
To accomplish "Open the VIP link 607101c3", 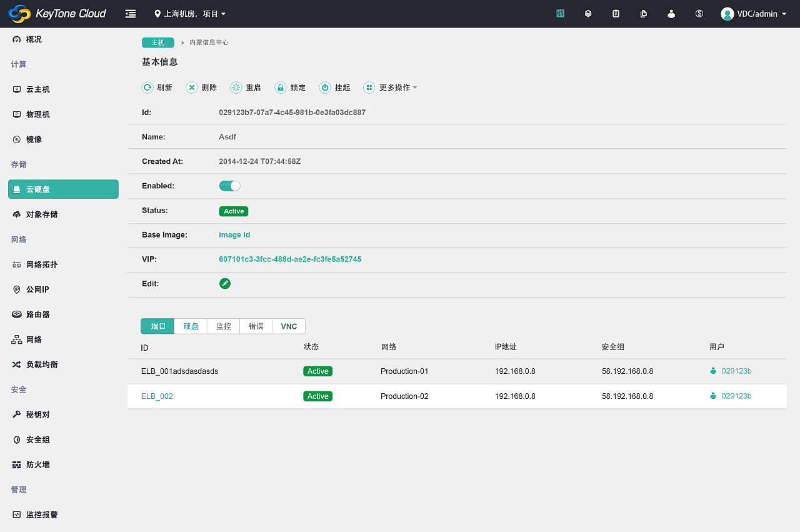I will tap(290, 259).
